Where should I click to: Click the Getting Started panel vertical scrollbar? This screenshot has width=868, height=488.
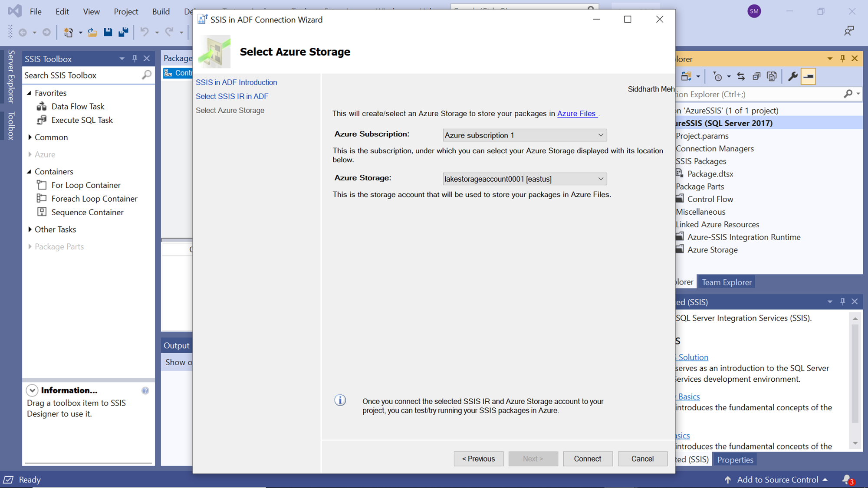pos(855,373)
